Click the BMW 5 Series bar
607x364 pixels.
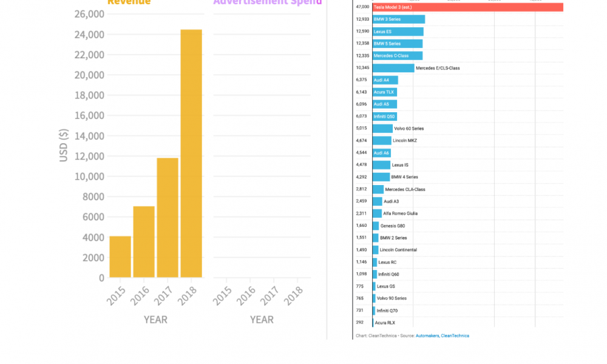pyautogui.click(x=398, y=44)
